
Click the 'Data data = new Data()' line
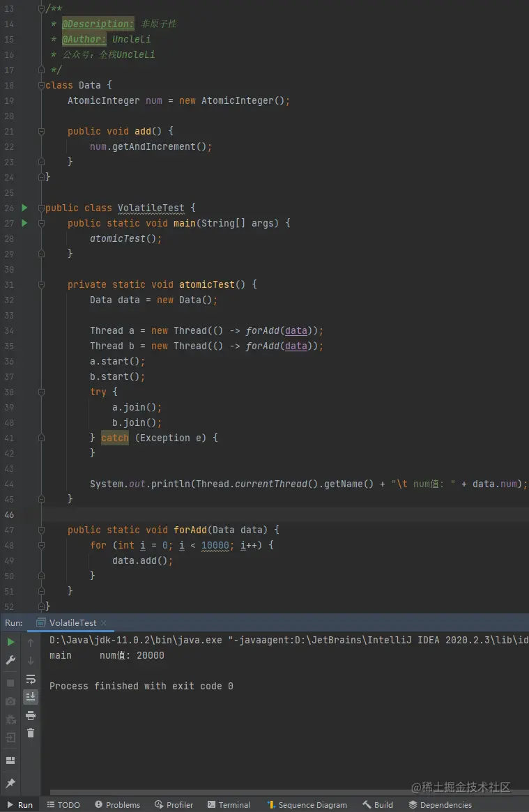(154, 300)
